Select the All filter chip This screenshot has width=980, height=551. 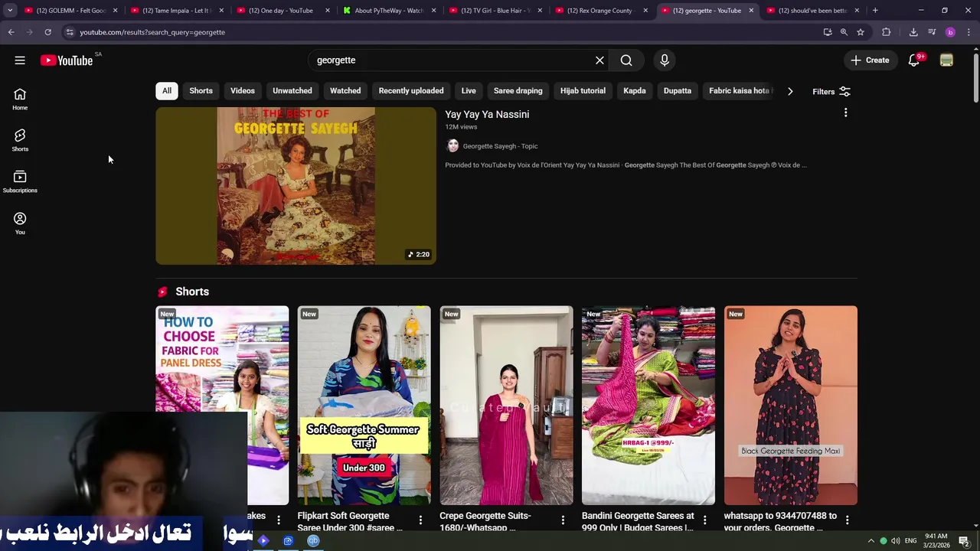tap(167, 90)
